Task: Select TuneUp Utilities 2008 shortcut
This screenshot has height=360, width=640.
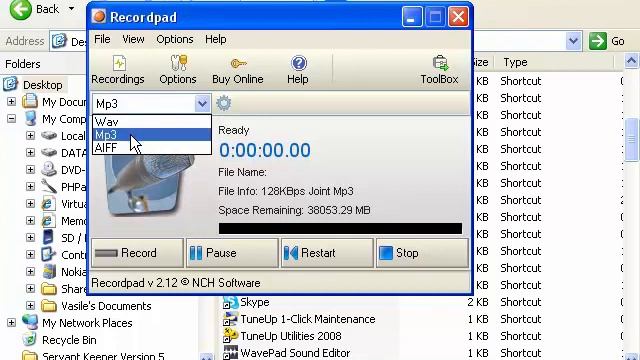Action: (291, 336)
